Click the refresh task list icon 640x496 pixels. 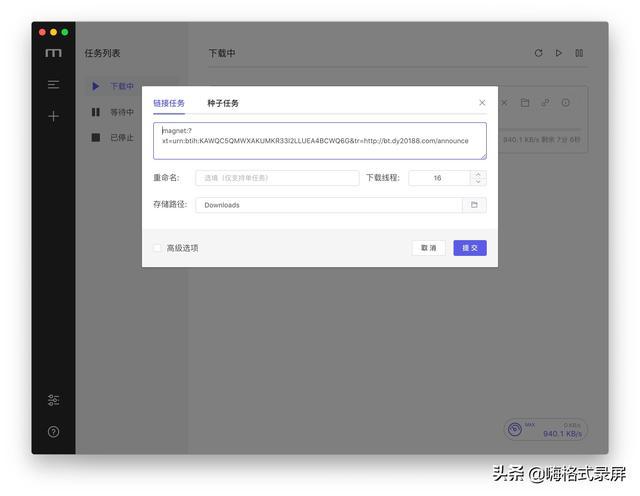[x=538, y=53]
